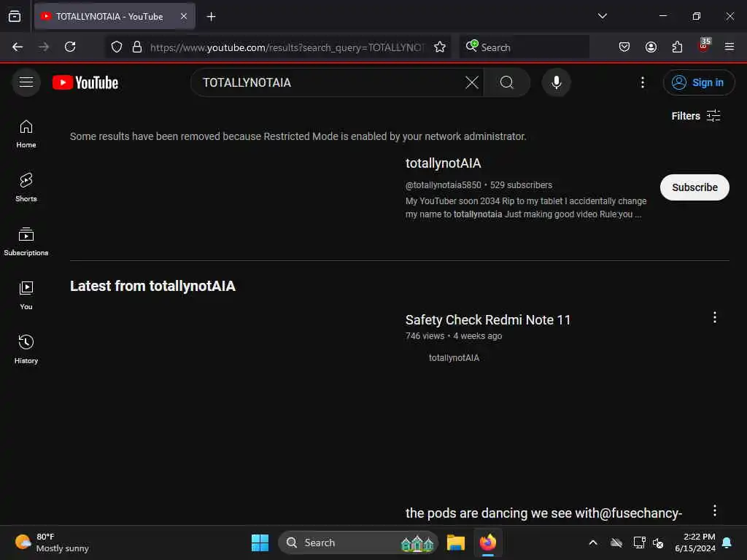This screenshot has width=747, height=560.
Task: Open the You section
Action: 26,296
